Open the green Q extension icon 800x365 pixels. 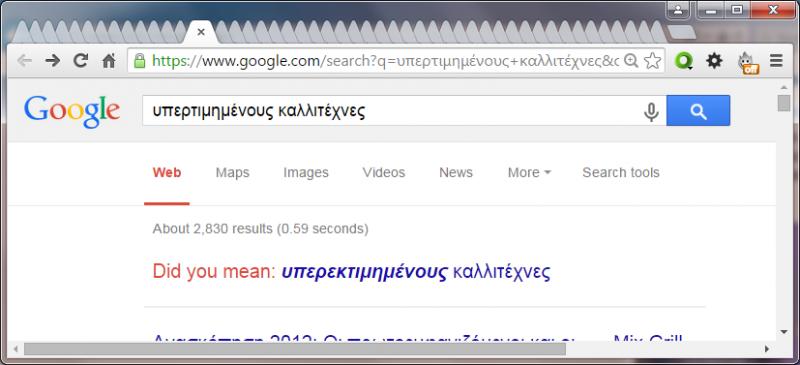684,61
